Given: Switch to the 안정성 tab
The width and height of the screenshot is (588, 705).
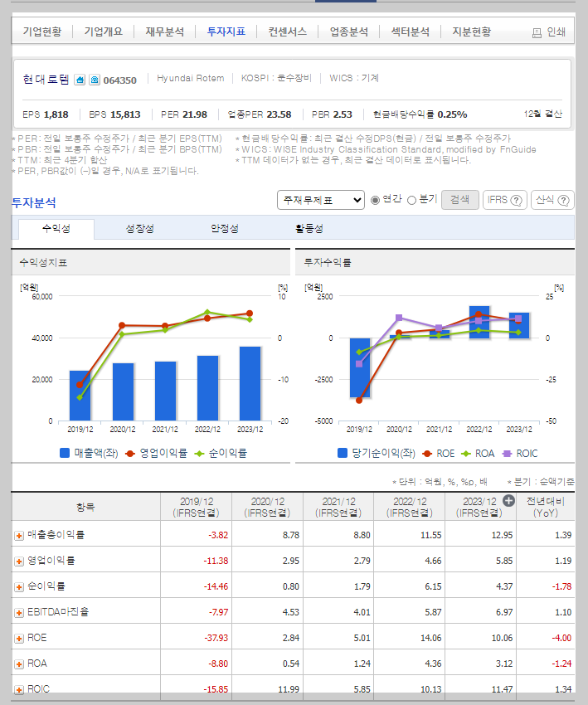Looking at the screenshot, I should click(224, 229).
